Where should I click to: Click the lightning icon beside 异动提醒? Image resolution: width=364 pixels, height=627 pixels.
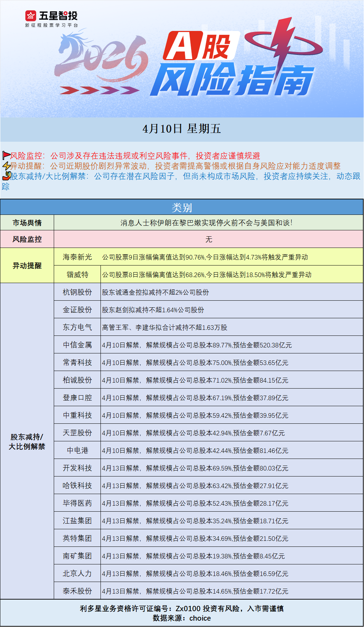6,166
